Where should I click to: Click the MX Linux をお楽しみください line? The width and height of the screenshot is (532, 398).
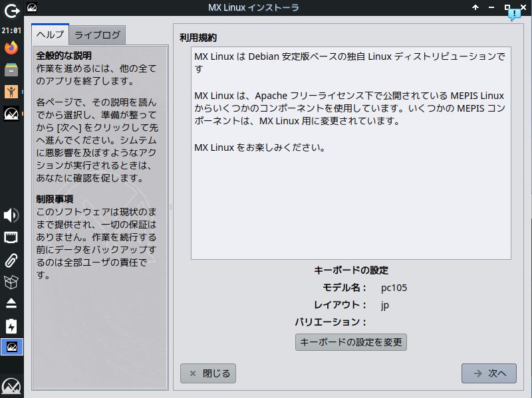tap(260, 148)
